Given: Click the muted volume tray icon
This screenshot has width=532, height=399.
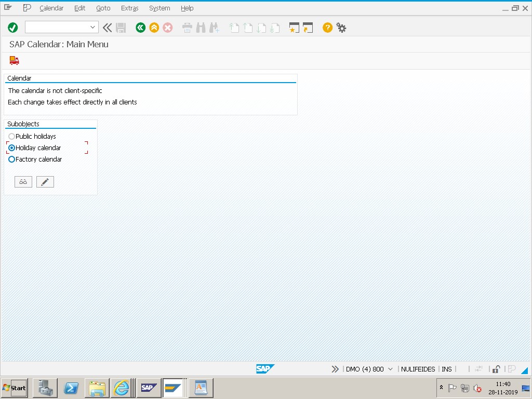Looking at the screenshot, I should [x=477, y=388].
